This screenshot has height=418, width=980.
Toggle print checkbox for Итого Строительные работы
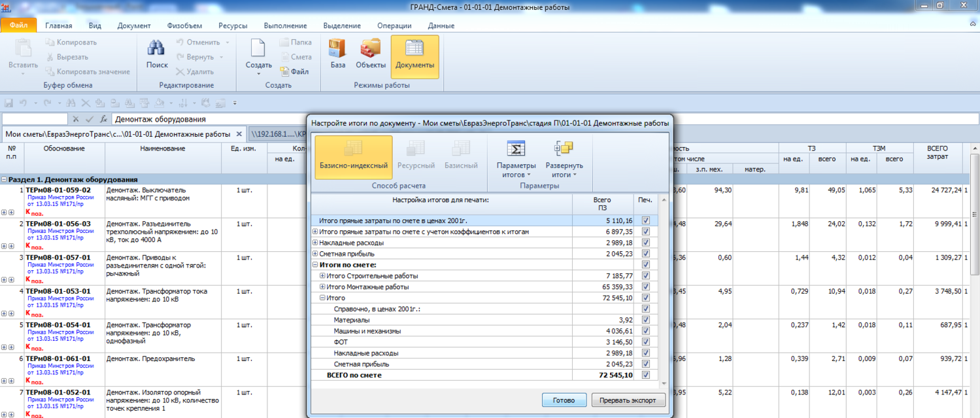(x=646, y=276)
